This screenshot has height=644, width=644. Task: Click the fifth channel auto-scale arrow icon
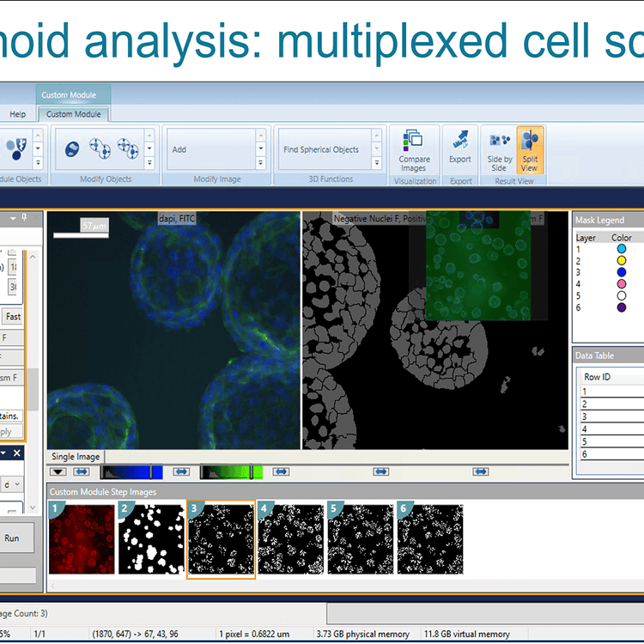(481, 471)
